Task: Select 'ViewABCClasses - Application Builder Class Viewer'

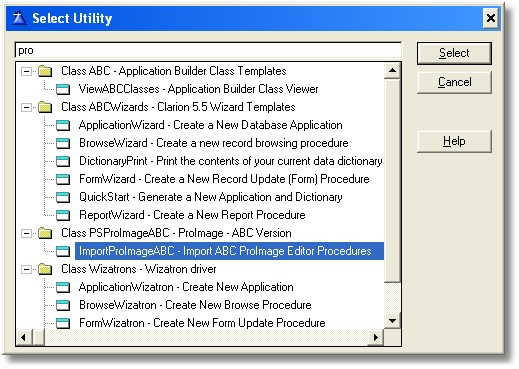Action: [x=198, y=89]
